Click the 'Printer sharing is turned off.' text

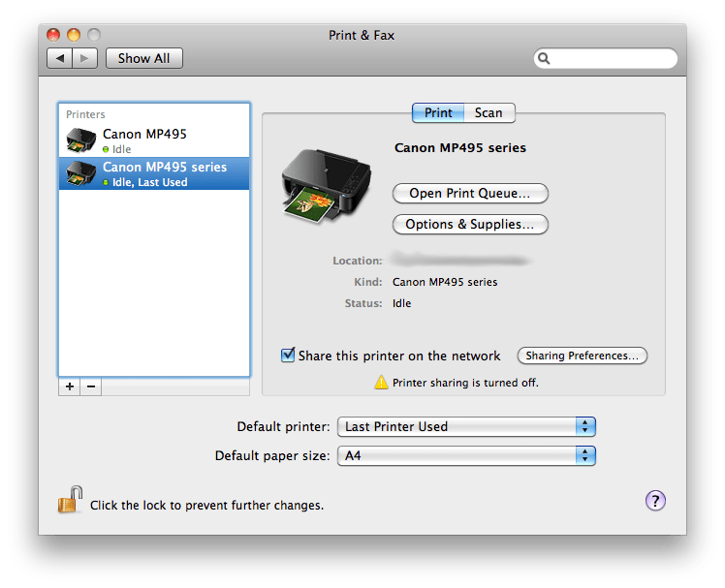(x=465, y=383)
